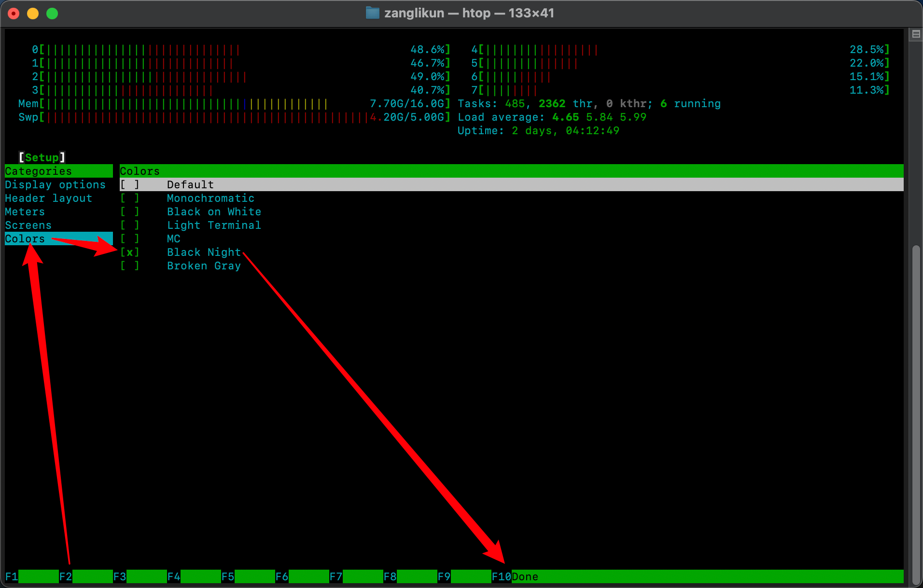Click the F5 function key label
Screen dimensions: 923x588
click(228, 576)
